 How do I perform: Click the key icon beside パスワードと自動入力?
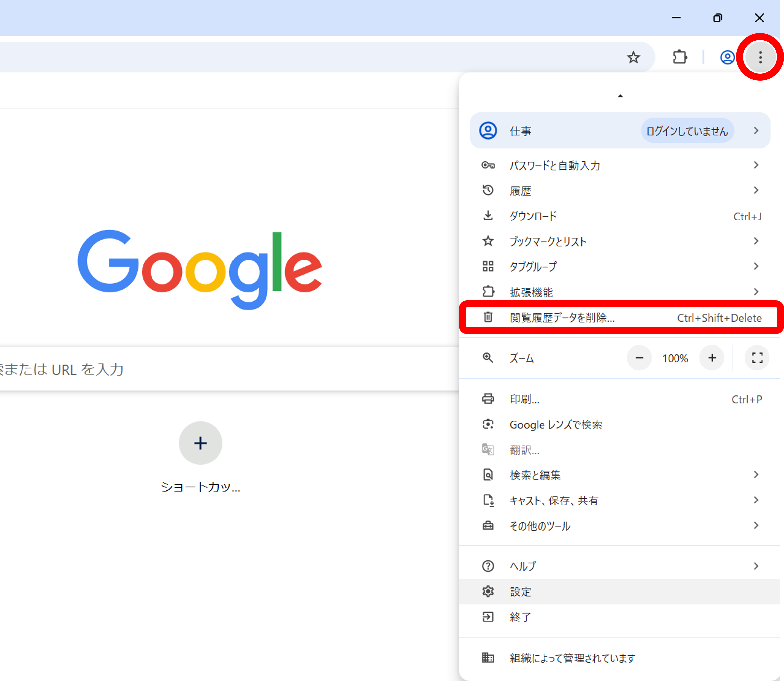[x=488, y=165]
